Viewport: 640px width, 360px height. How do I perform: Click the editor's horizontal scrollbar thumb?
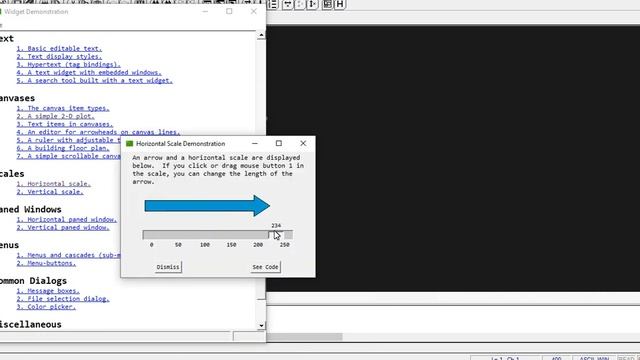(x=304, y=337)
